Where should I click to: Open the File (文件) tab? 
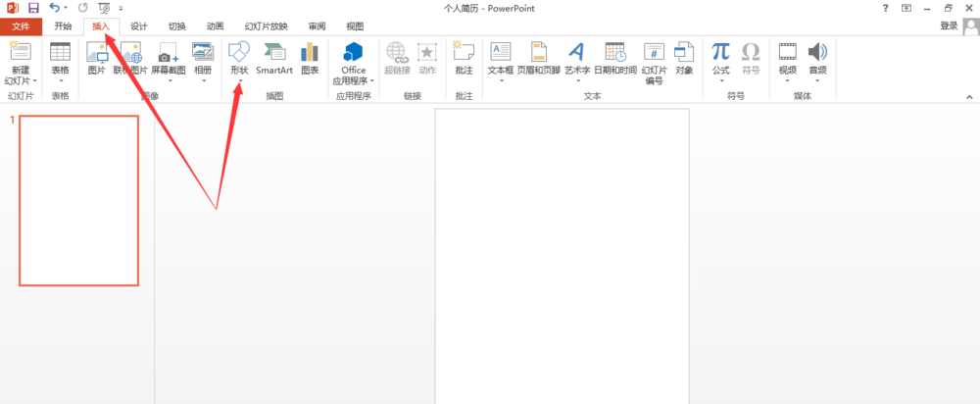22,26
